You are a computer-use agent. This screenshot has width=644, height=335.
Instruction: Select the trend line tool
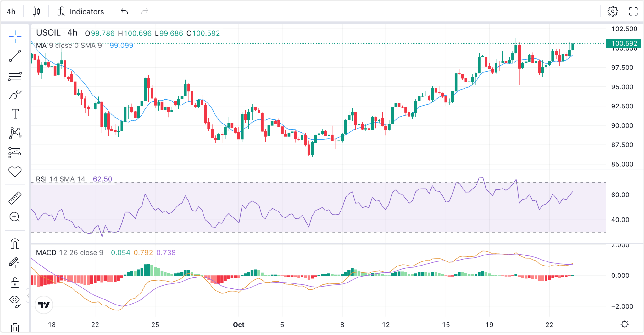pos(15,56)
